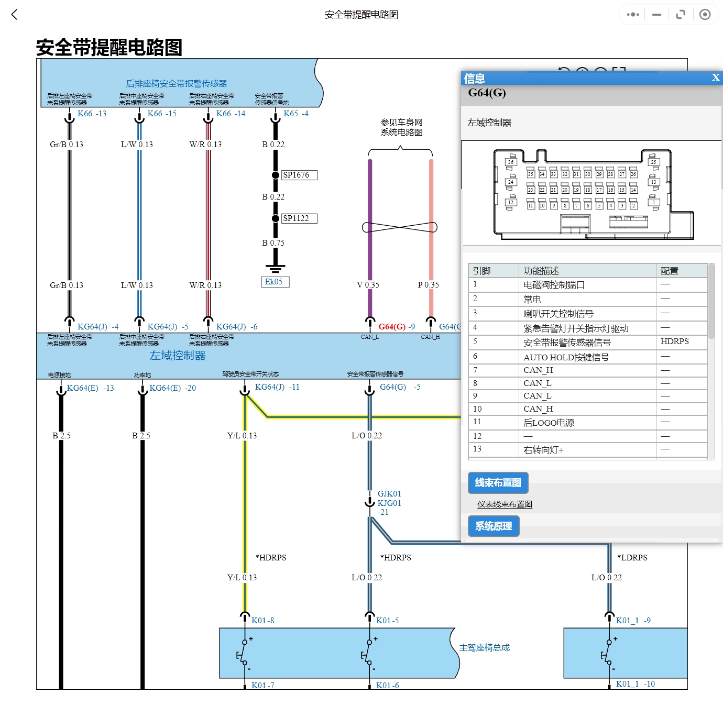Click the G64(G) connector pinout image

click(592, 194)
